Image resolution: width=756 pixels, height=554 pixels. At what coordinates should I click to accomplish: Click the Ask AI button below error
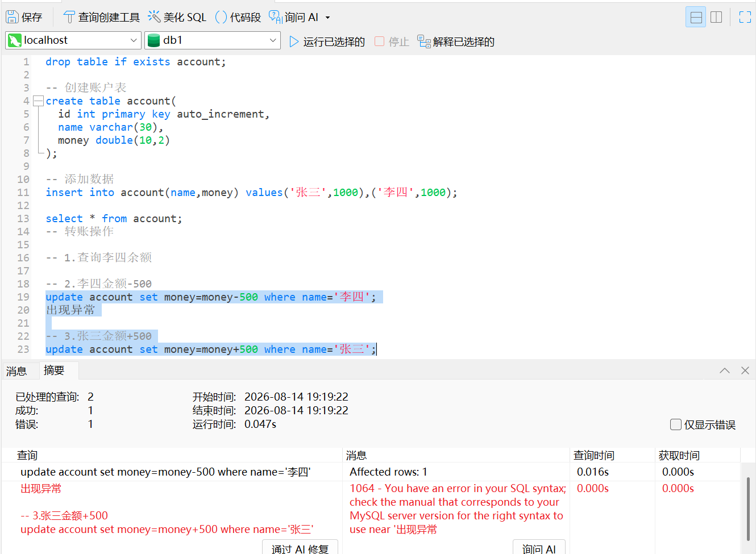coord(539,548)
